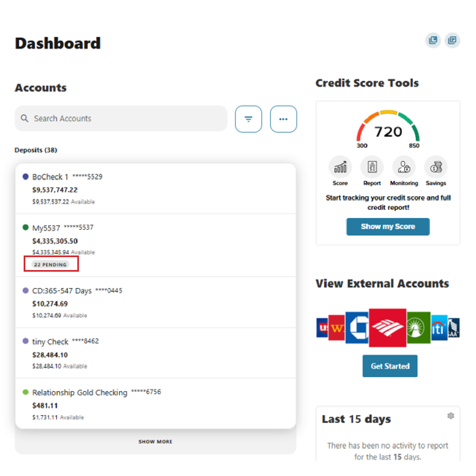Select the Wells Fargo external account logo
The height and width of the screenshot is (476, 476).
click(337, 328)
